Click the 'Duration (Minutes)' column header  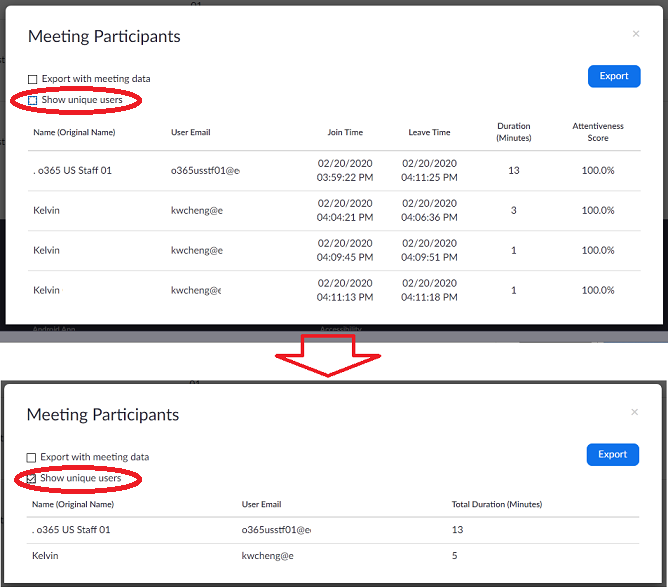point(514,132)
